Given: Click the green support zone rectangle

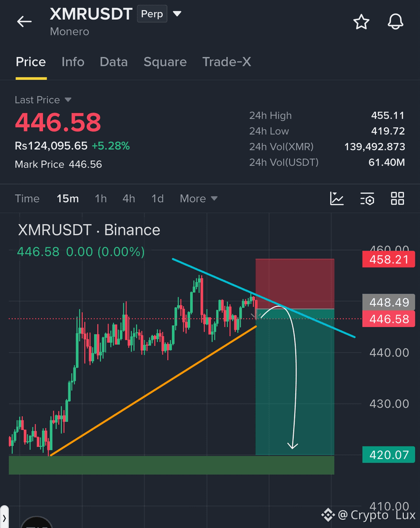Looking at the screenshot, I should 171,465.
